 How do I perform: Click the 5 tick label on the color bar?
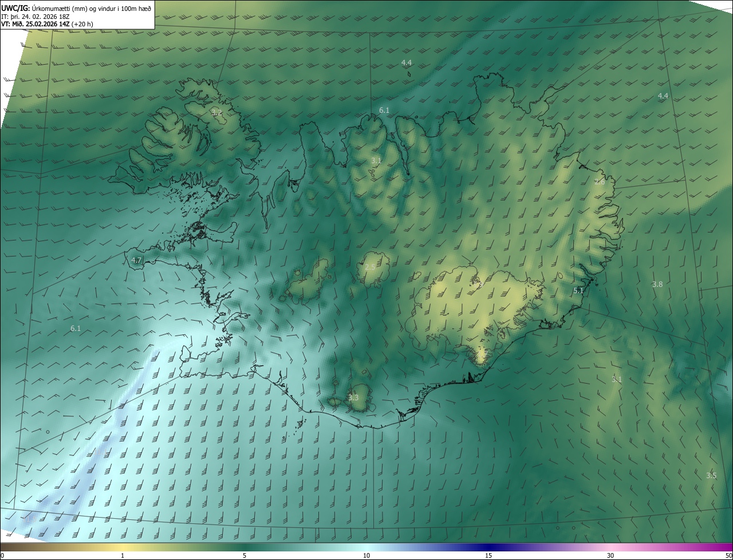[x=245, y=555]
